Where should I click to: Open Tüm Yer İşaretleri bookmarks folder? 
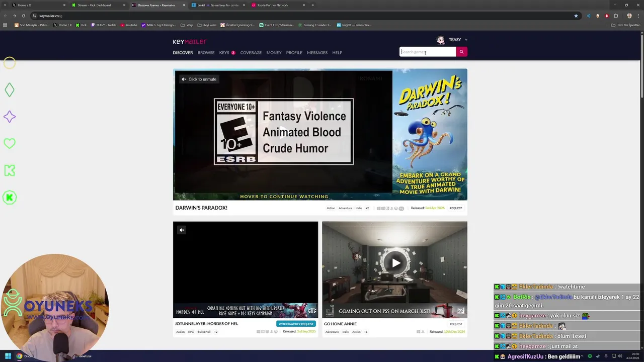625,25
